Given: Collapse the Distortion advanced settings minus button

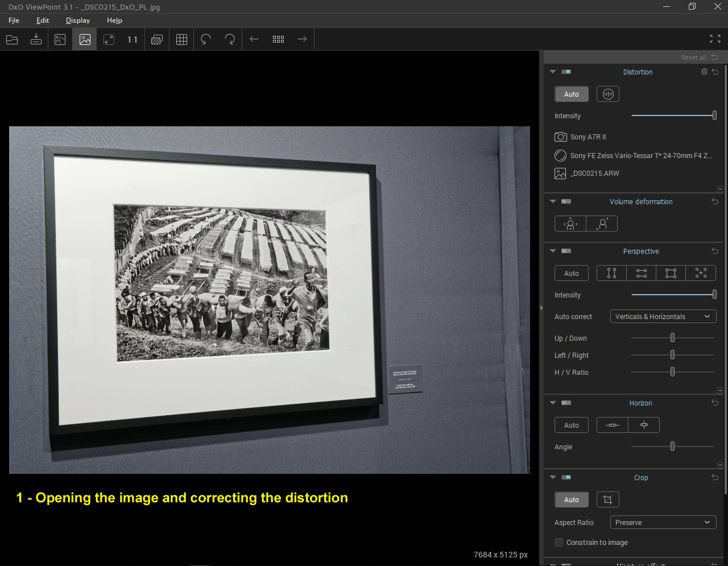Looking at the screenshot, I should tap(720, 189).
